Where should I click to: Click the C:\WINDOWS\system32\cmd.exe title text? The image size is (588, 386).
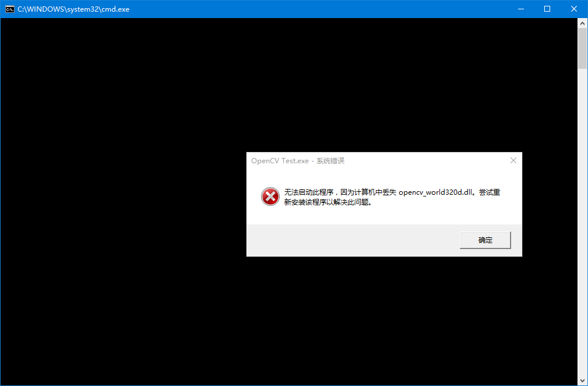pyautogui.click(x=73, y=9)
